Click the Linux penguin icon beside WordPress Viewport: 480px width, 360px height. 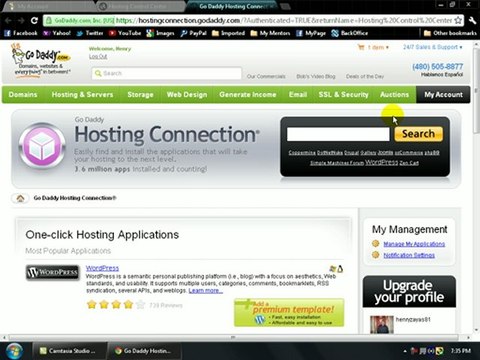340,269
